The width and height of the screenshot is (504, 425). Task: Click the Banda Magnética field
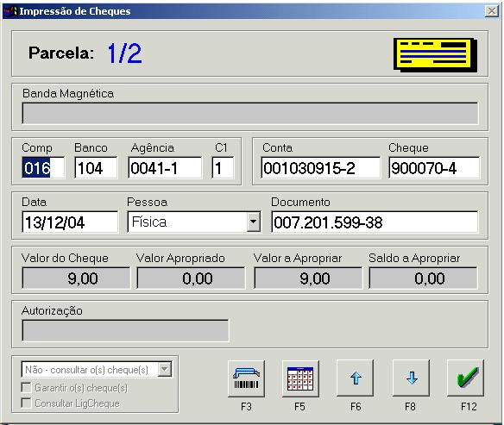249,113
